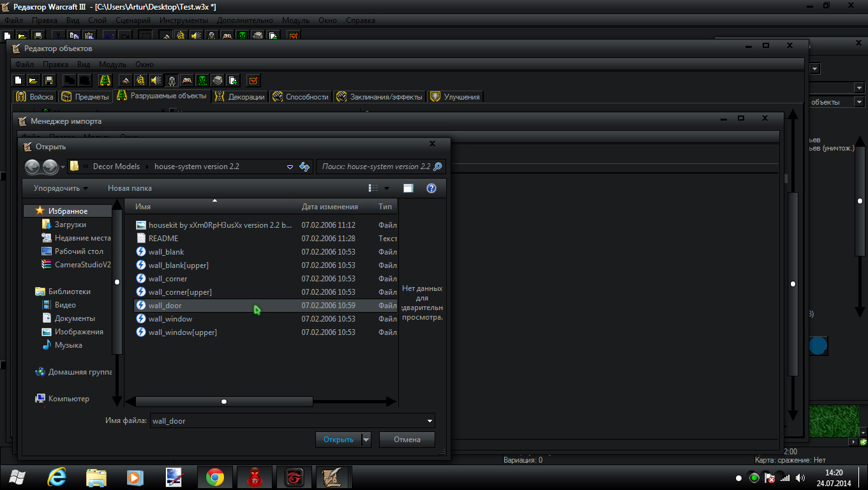Open the dialog help question-mark icon
Screen dimensions: 868x490
point(431,188)
